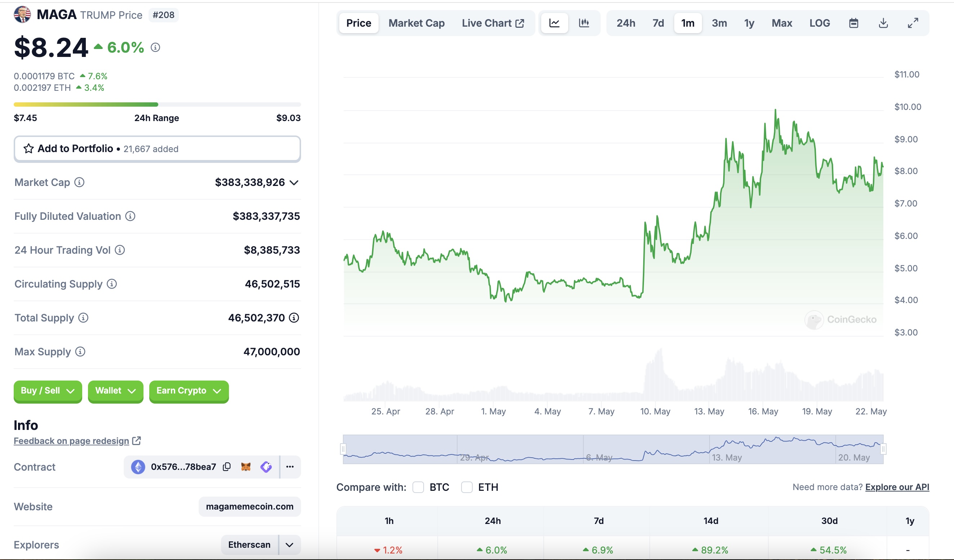
Task: Open external link icon next to Feedback
Action: (x=137, y=441)
